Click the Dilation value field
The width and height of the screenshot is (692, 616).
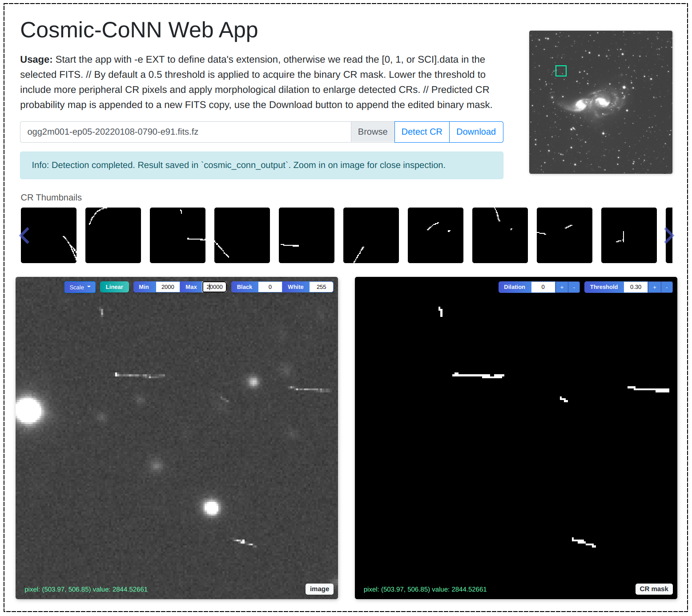(x=543, y=287)
